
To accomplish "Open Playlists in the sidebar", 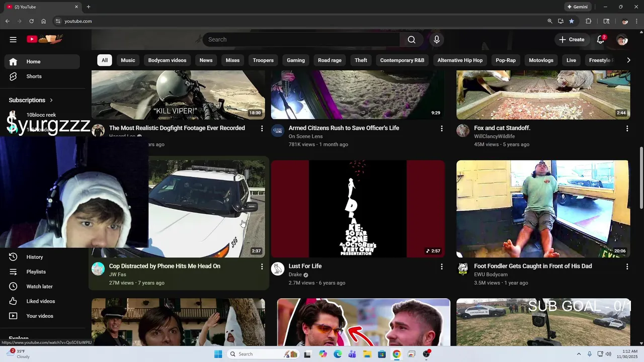I will coord(42,271).
